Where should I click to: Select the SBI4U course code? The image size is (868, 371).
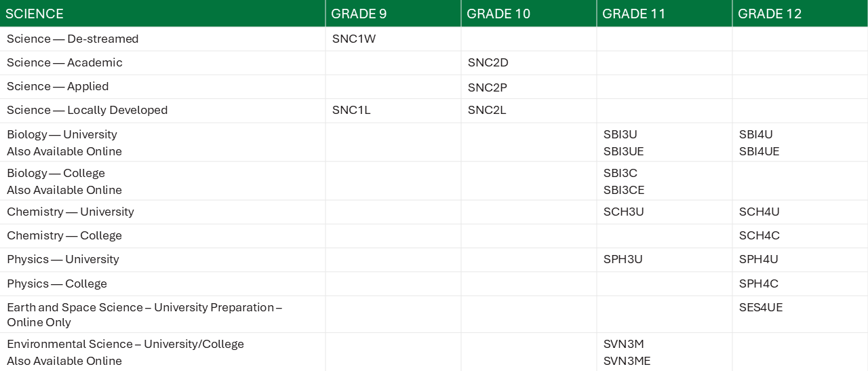point(756,135)
